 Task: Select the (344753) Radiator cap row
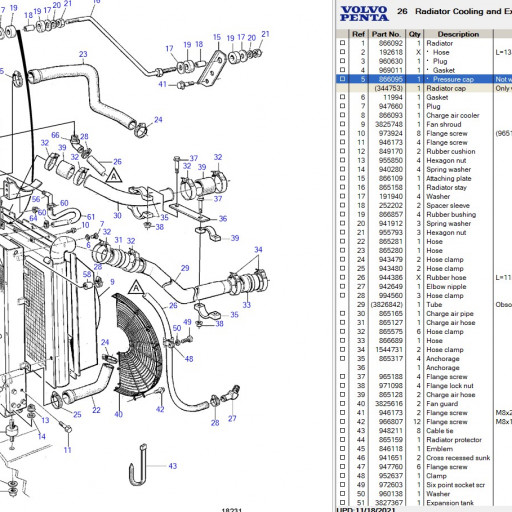click(423, 88)
